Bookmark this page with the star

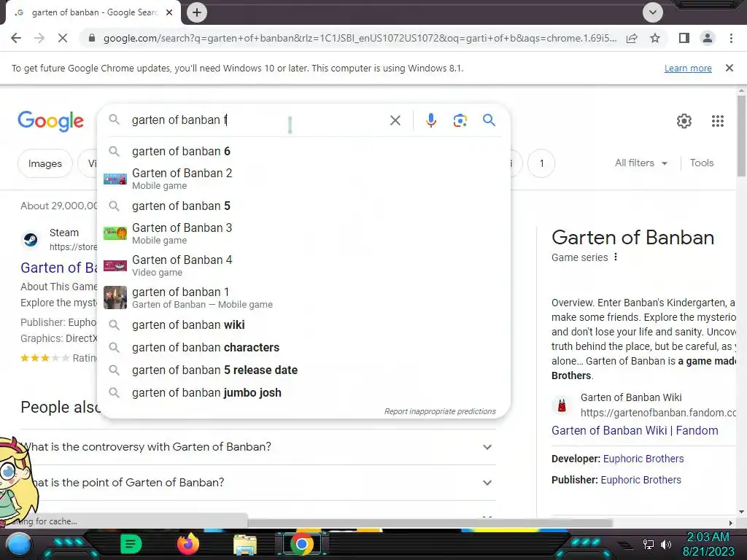[655, 38]
